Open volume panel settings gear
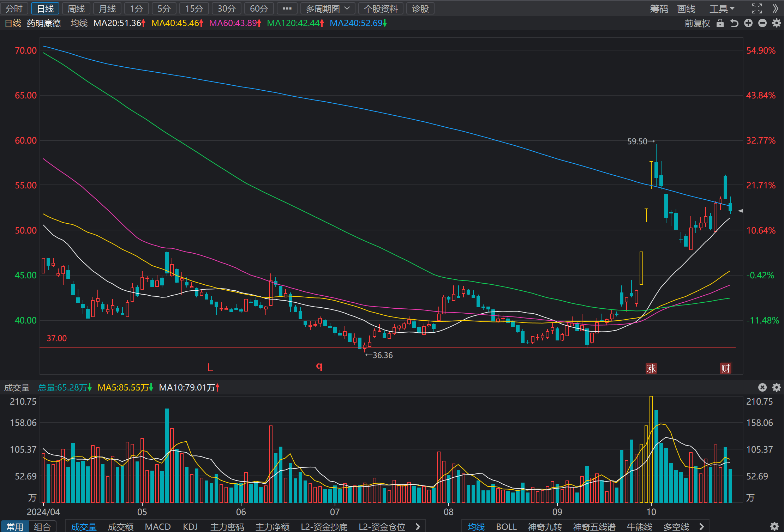The height and width of the screenshot is (532, 784). [x=776, y=387]
